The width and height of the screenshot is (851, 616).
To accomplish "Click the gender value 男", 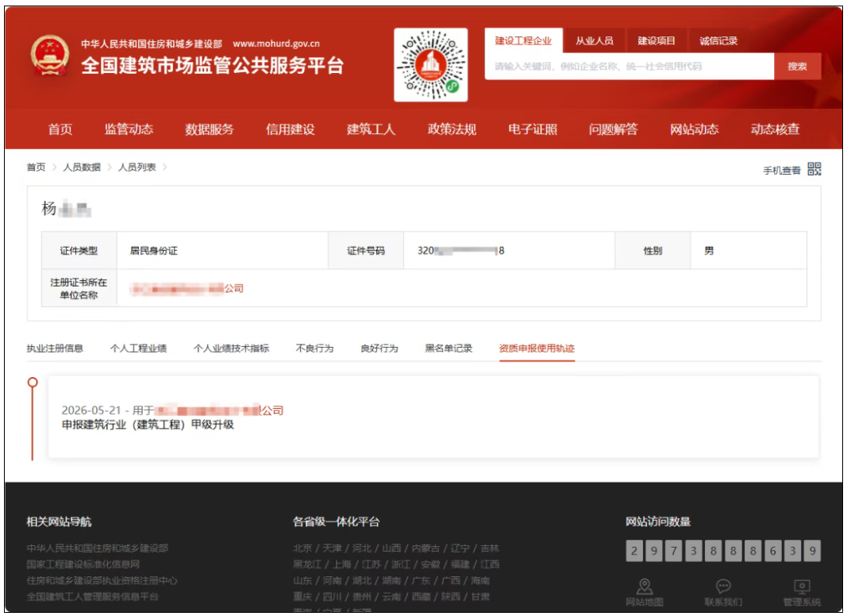I will 709,251.
